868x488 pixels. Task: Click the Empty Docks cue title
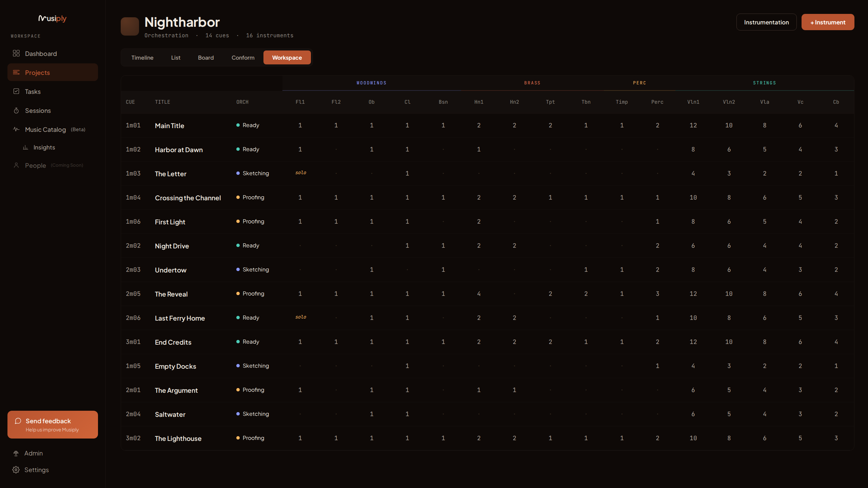[x=175, y=366]
